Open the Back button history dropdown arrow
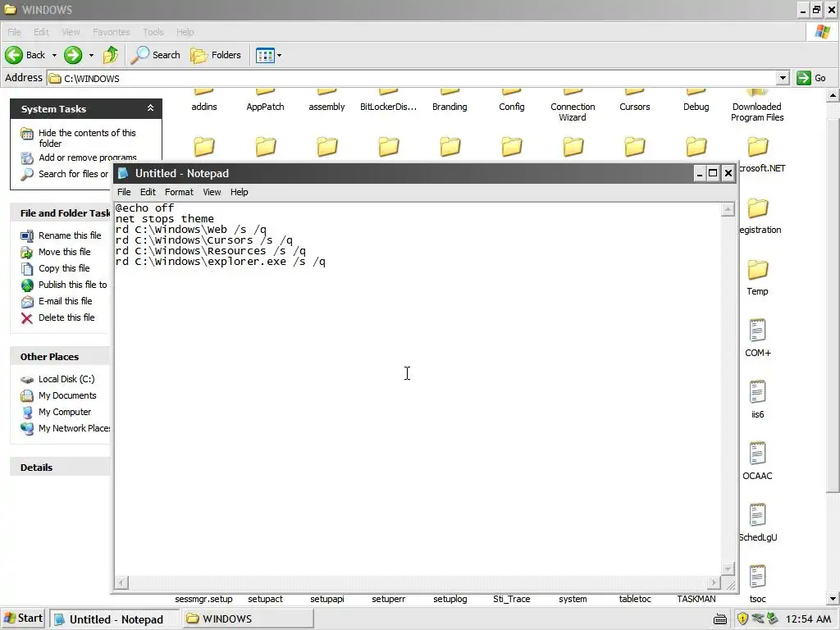Viewport: 840px width, 630px height. (x=54, y=55)
